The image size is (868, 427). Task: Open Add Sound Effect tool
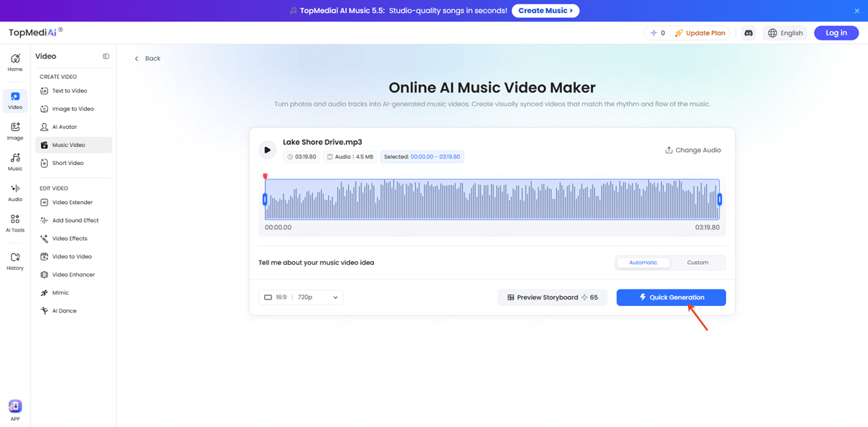click(75, 220)
